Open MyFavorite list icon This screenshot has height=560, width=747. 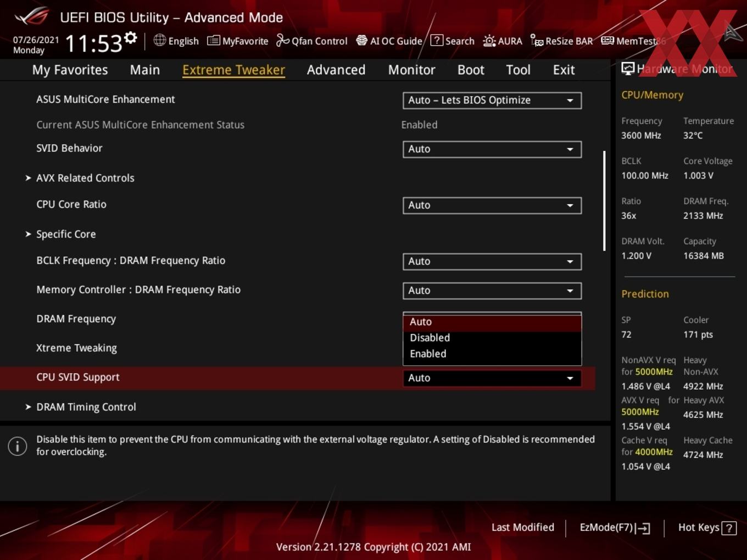pyautogui.click(x=213, y=41)
